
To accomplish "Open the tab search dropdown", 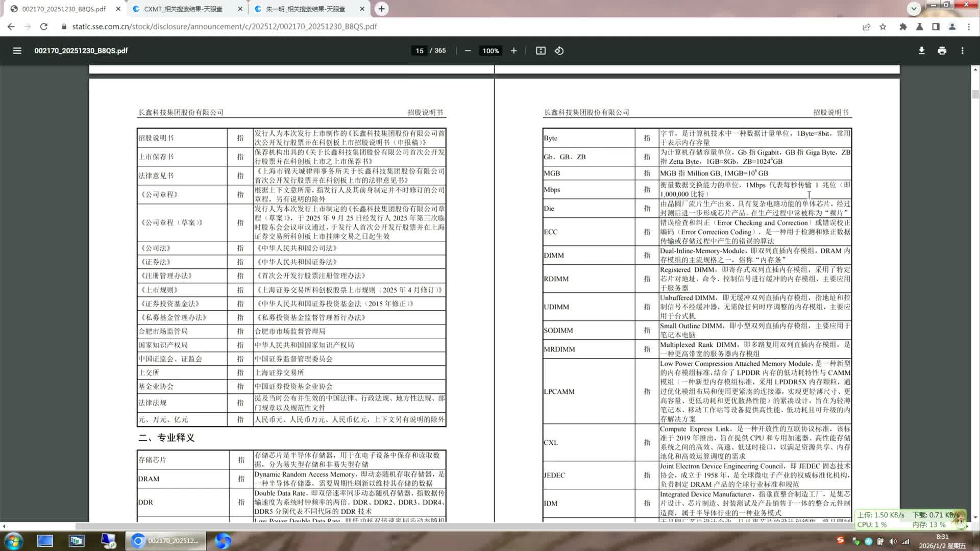I will (914, 8).
